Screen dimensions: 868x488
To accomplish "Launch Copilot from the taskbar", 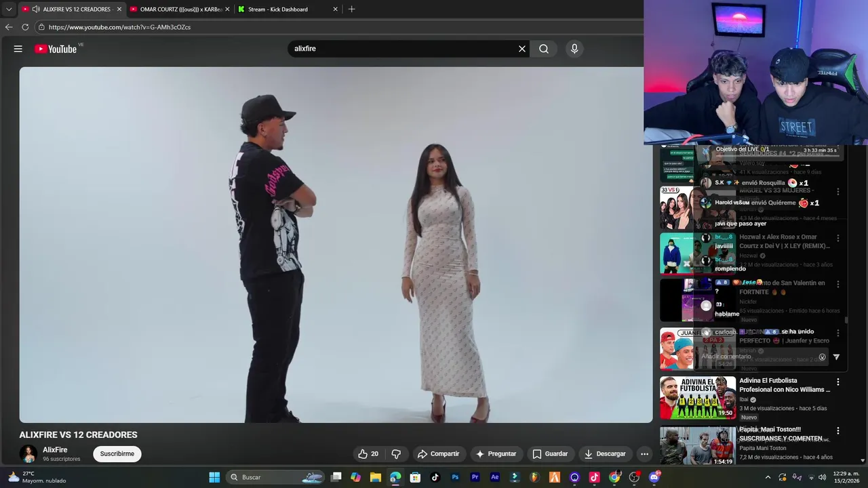I will (355, 477).
